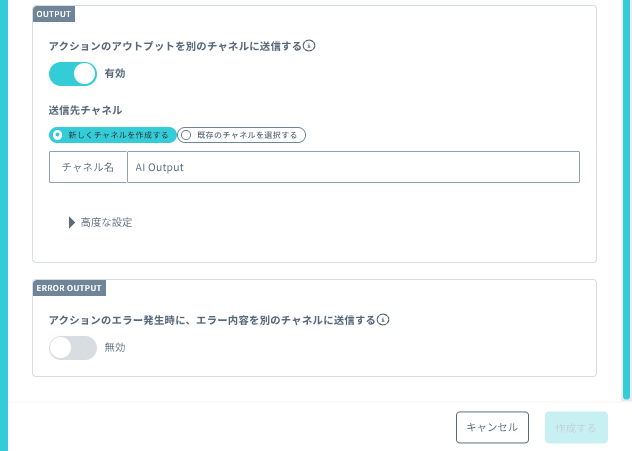Image resolution: width=632 pixels, height=451 pixels.
Task: Click the vertical scrollbar on the right
Action: (626, 200)
